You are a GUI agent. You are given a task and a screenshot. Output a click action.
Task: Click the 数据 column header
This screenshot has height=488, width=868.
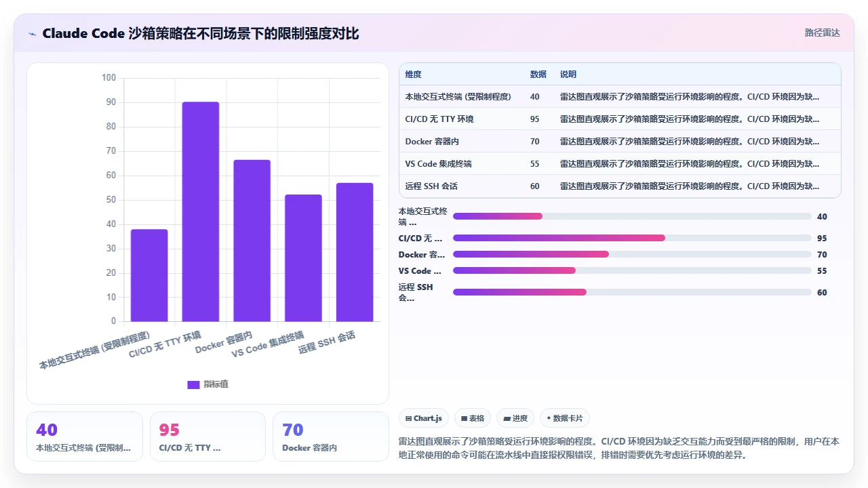tap(538, 75)
